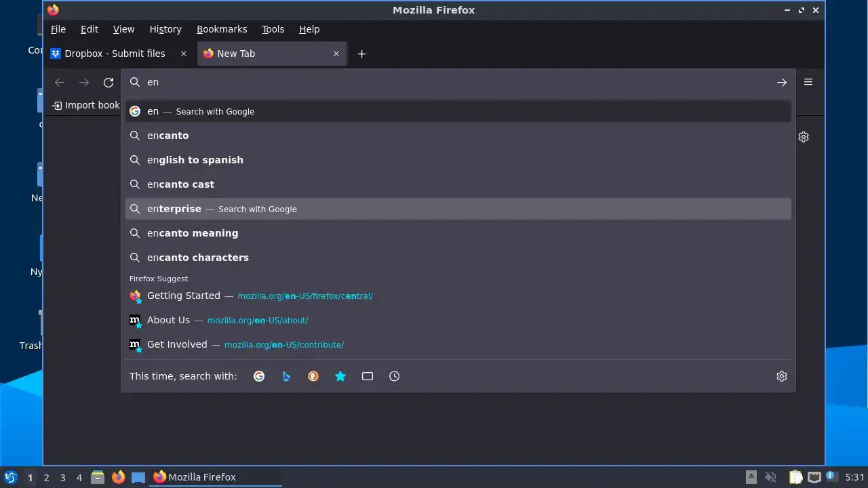Click the network tray icon
868x488 pixels.
[814, 477]
